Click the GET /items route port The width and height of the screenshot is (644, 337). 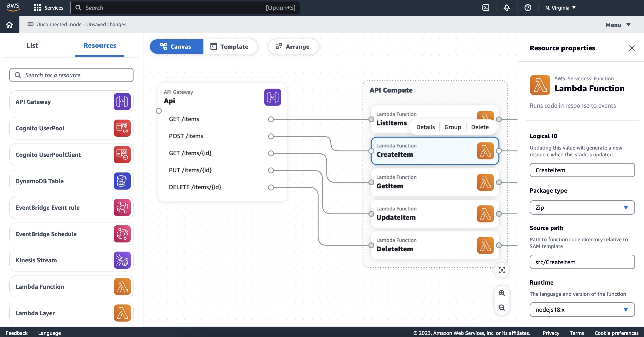271,119
